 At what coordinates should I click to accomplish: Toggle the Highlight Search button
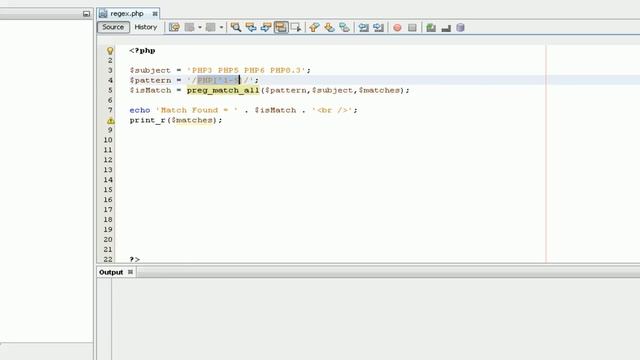tap(281, 27)
